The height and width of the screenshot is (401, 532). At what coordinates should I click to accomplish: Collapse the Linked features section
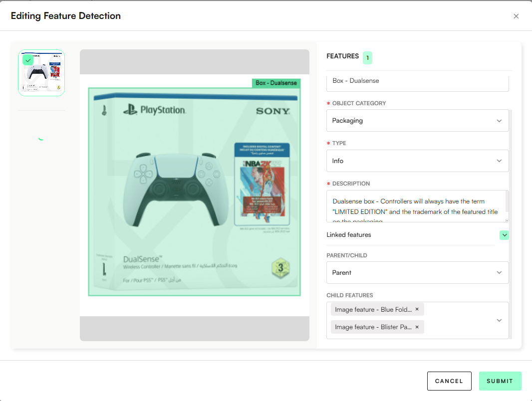click(504, 235)
